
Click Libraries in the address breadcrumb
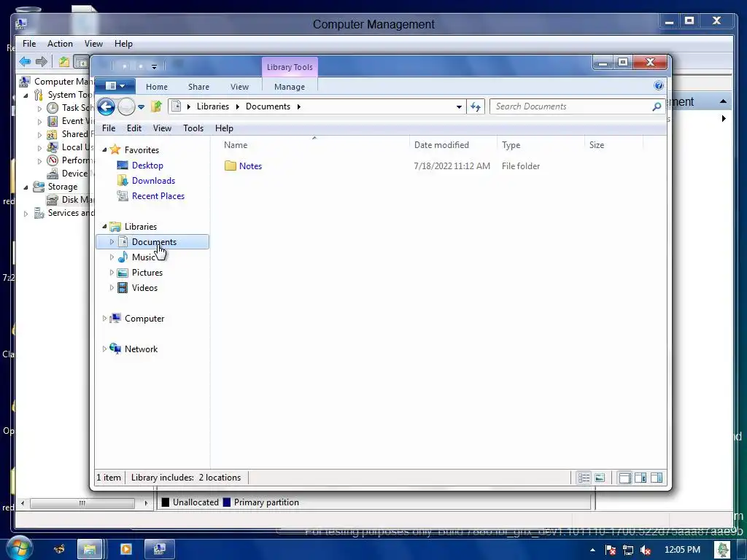click(213, 106)
